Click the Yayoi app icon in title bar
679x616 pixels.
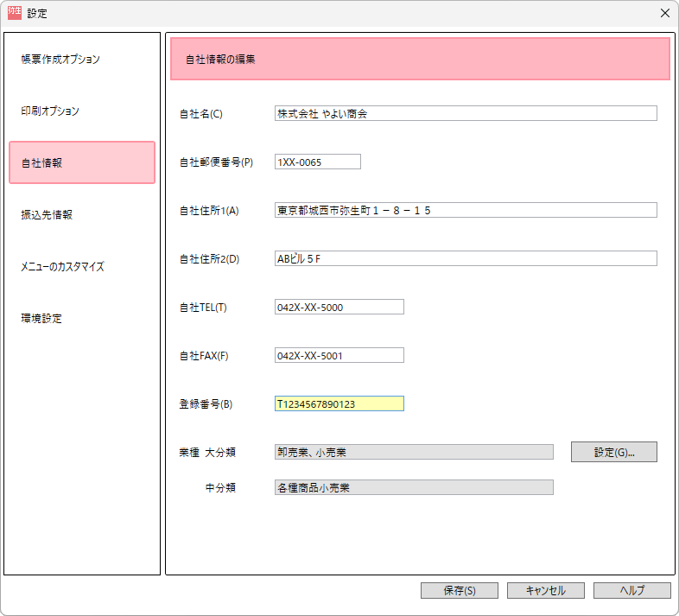coord(14,13)
